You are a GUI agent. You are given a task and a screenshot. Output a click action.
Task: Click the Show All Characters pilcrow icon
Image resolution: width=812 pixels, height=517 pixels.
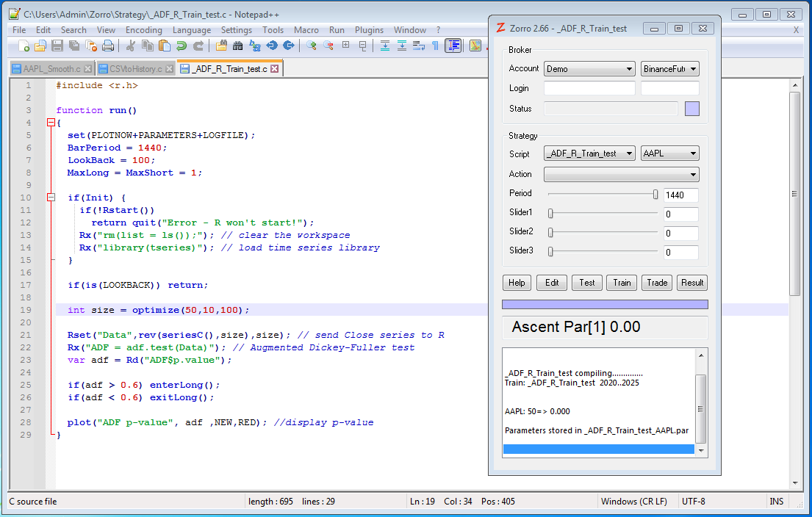435,46
